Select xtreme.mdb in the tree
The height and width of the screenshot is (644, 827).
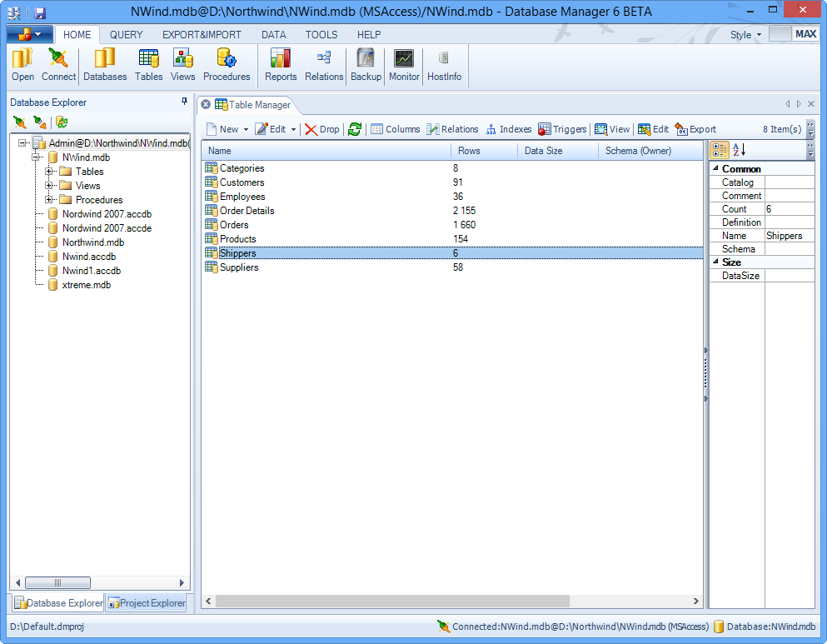coord(86,285)
